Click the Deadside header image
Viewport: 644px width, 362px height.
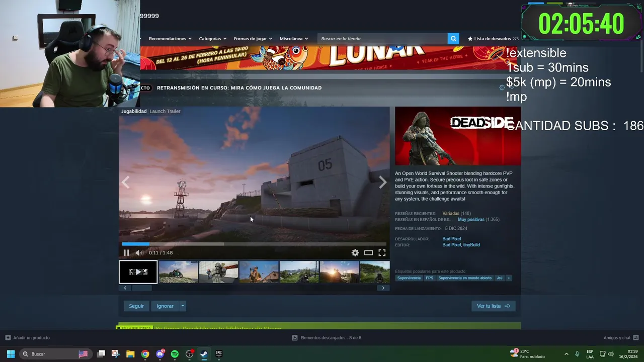point(458,136)
